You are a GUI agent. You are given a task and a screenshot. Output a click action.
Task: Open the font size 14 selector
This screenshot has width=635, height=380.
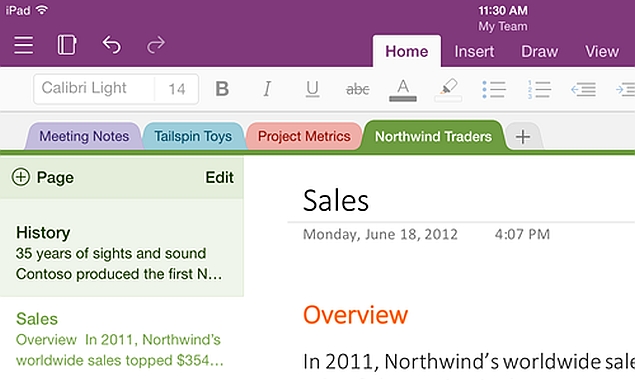(x=177, y=89)
